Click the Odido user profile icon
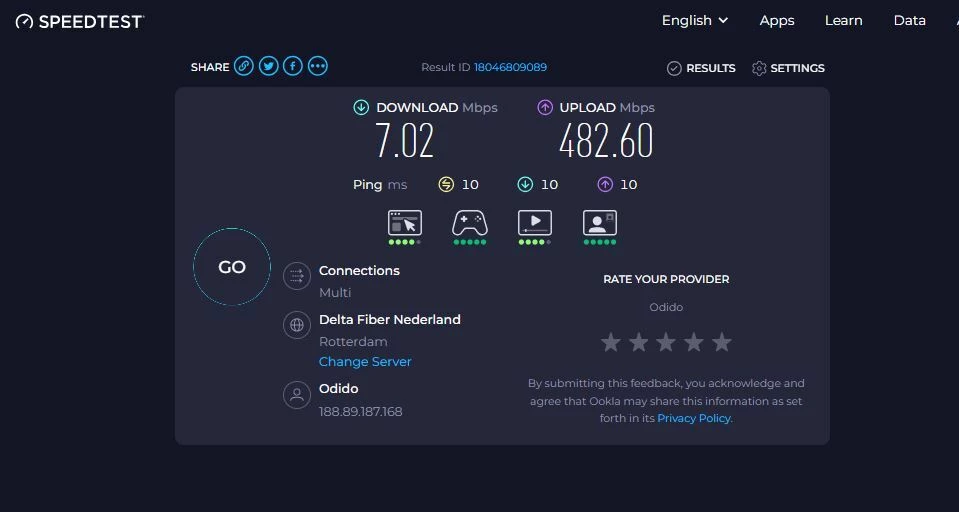 (x=297, y=395)
